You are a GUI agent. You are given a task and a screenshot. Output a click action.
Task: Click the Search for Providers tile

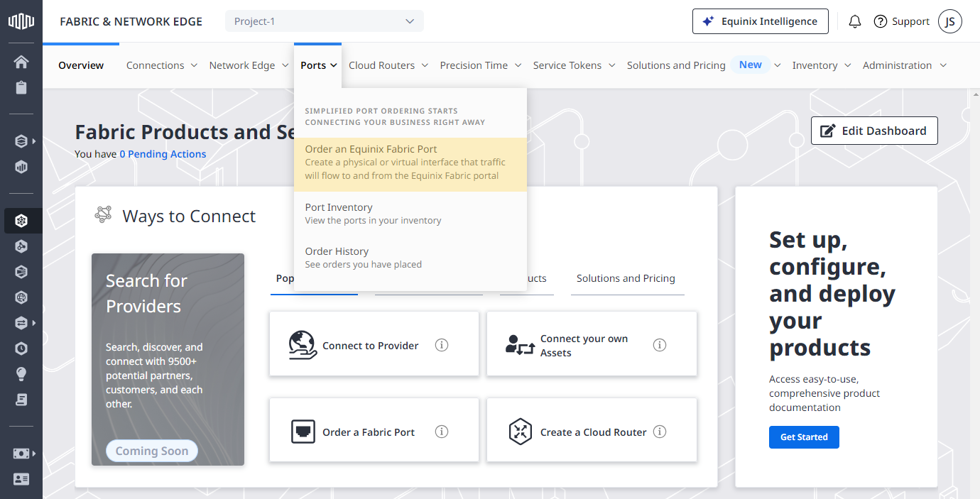tap(168, 359)
